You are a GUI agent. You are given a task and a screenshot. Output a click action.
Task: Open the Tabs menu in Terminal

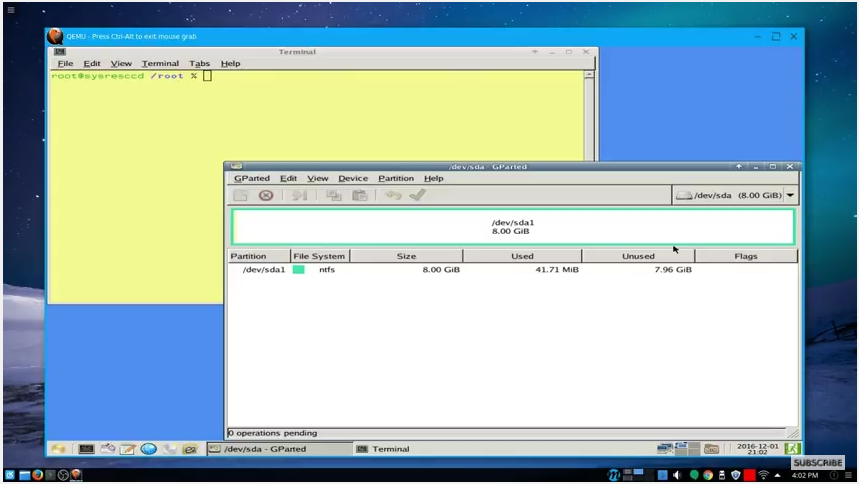199,64
